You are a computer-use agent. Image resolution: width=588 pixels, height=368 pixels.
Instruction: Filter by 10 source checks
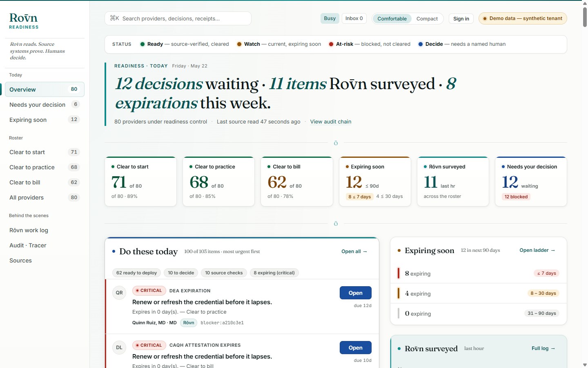pyautogui.click(x=224, y=273)
